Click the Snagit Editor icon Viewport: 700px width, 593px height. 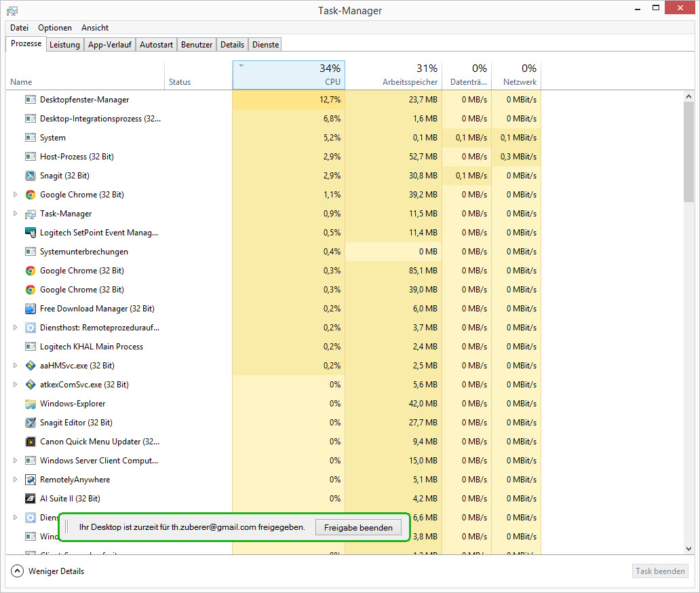(31, 423)
